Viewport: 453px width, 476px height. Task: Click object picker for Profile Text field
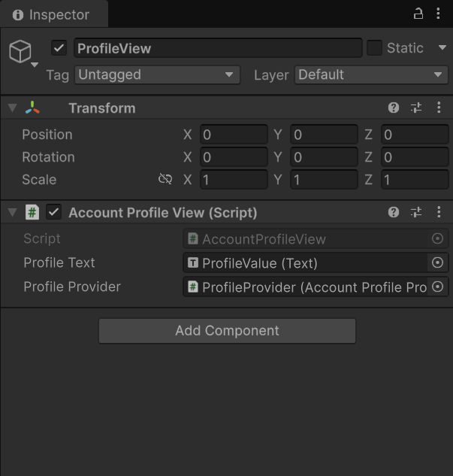point(437,262)
